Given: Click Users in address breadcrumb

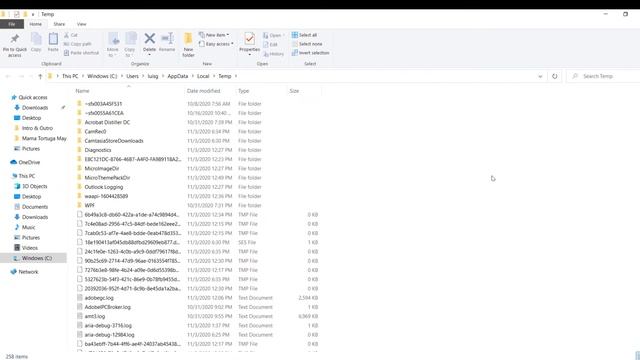Looking at the screenshot, I should [132, 76].
